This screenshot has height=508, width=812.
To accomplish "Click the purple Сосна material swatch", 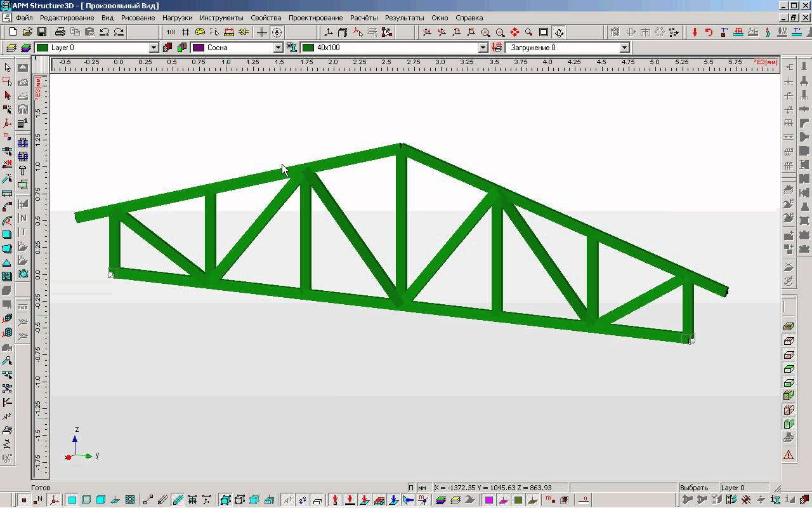I will (199, 48).
